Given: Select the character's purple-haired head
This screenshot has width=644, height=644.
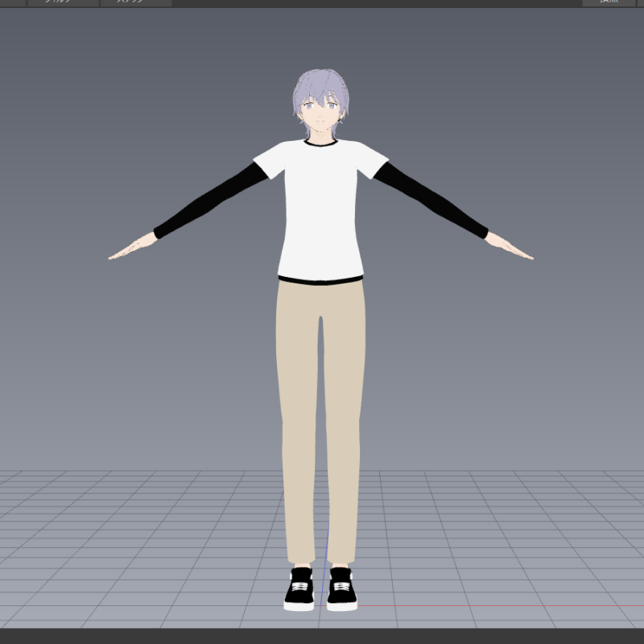Looking at the screenshot, I should [320, 104].
